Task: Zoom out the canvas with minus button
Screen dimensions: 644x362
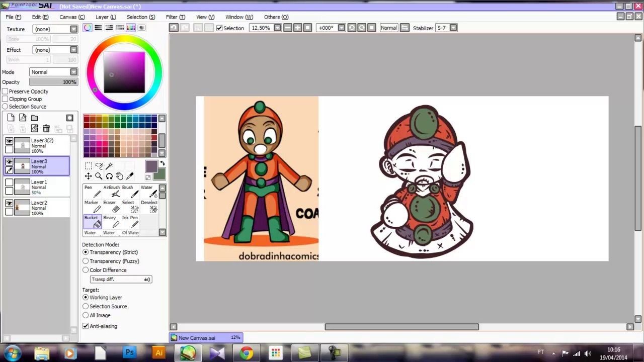Action: [288, 28]
